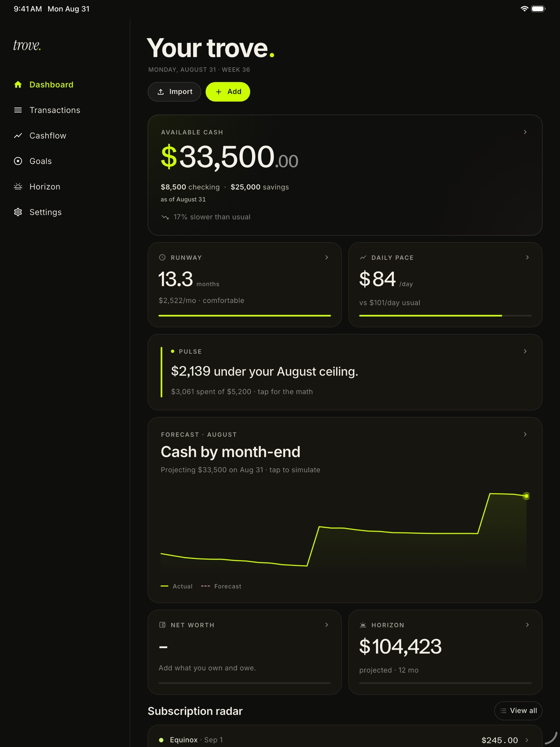This screenshot has height=747, width=560.
Task: Tap the '$2,139 under your August ceiling' headline
Action: pos(265,372)
